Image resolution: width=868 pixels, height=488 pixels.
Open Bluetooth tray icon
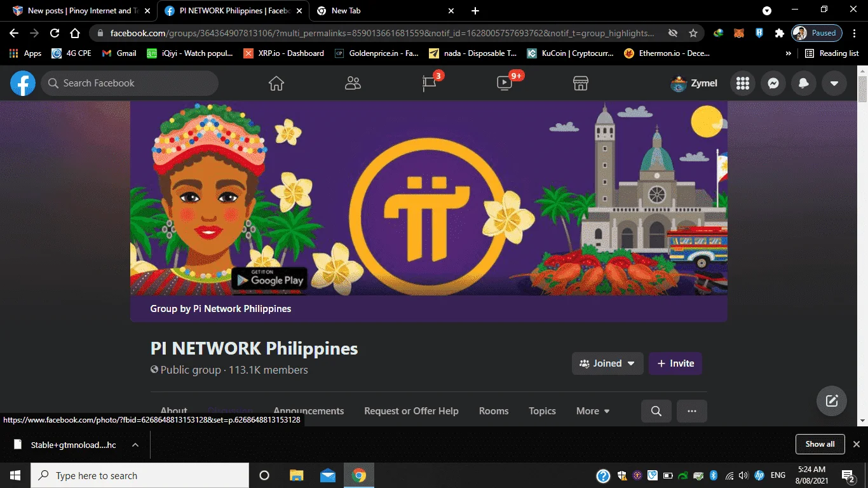point(713,475)
